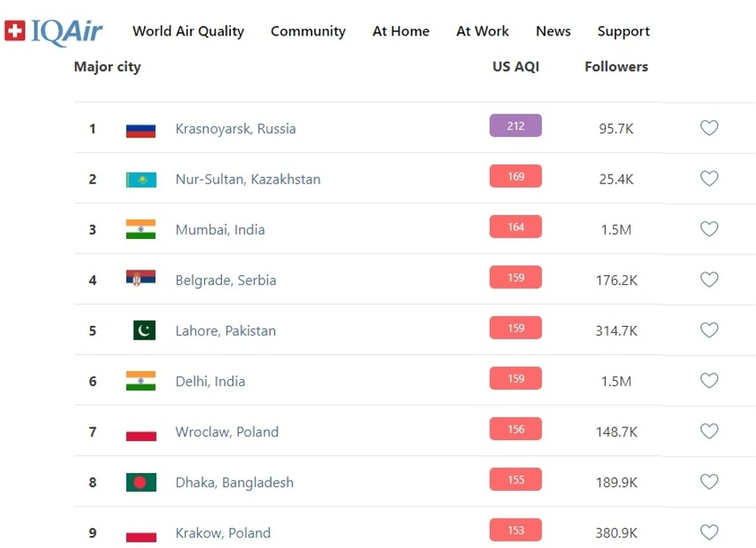Viewport: 756px width, 548px height.
Task: Click the Kazakhstan flag icon
Action: click(x=141, y=179)
